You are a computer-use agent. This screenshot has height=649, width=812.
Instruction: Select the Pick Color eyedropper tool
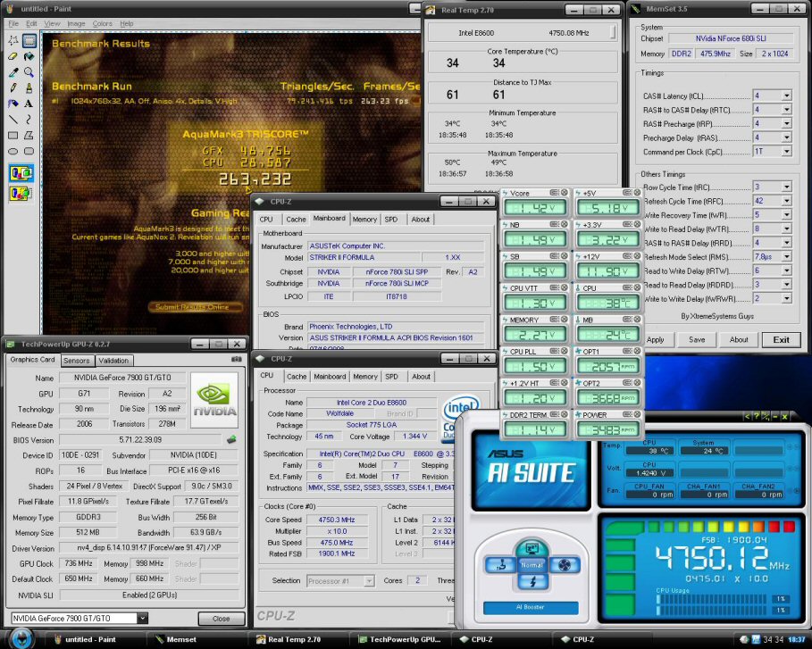point(13,72)
